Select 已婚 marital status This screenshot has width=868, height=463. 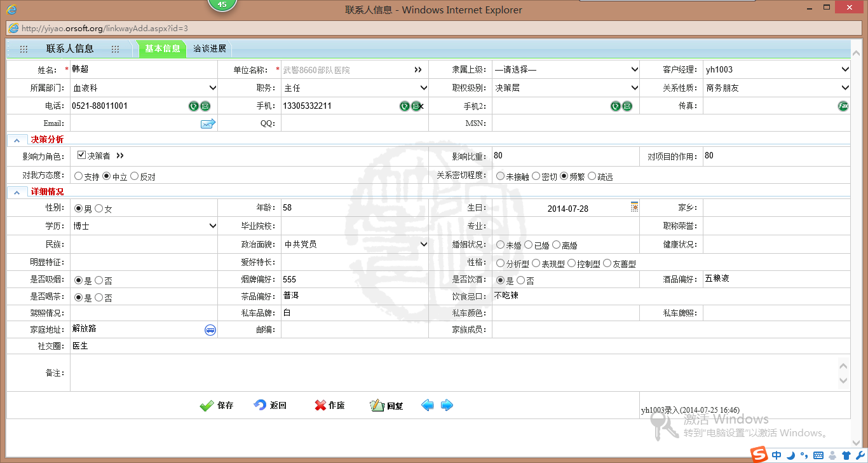tap(528, 245)
